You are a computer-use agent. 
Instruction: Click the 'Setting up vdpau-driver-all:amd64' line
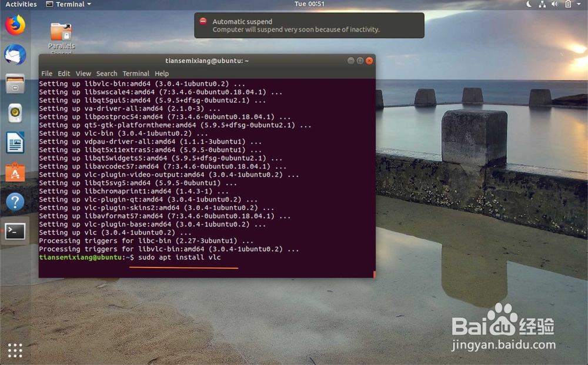point(151,142)
